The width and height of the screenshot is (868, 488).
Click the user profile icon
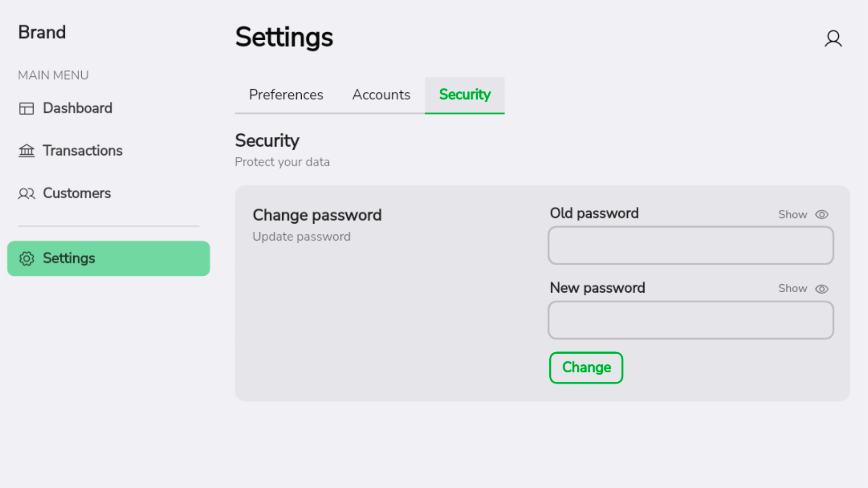[x=833, y=39]
